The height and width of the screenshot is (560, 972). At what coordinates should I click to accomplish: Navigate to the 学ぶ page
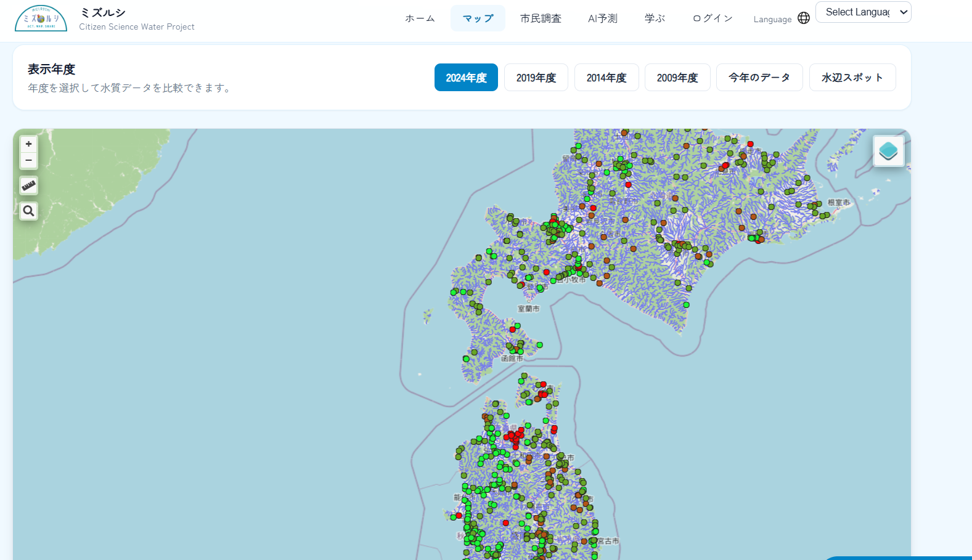tap(655, 18)
